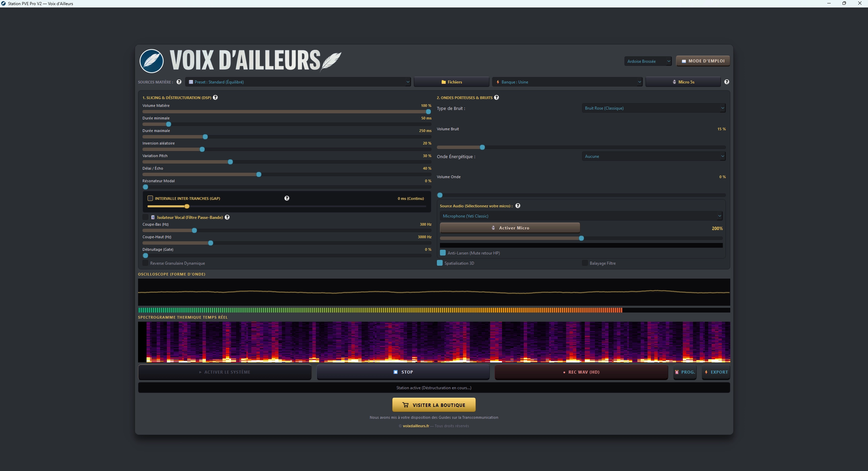Click status text Station active (Déstructuration en cours...)
The image size is (868, 471).
point(434,388)
